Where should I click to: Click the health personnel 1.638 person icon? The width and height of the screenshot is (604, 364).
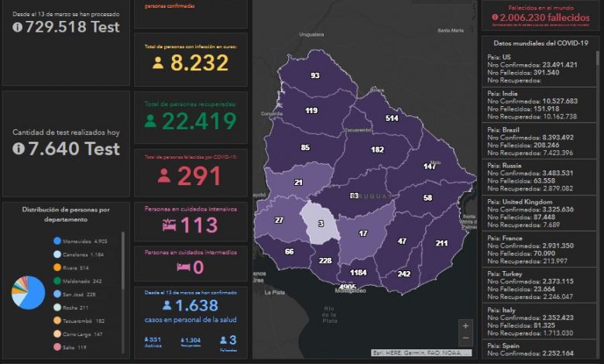pos(166,305)
